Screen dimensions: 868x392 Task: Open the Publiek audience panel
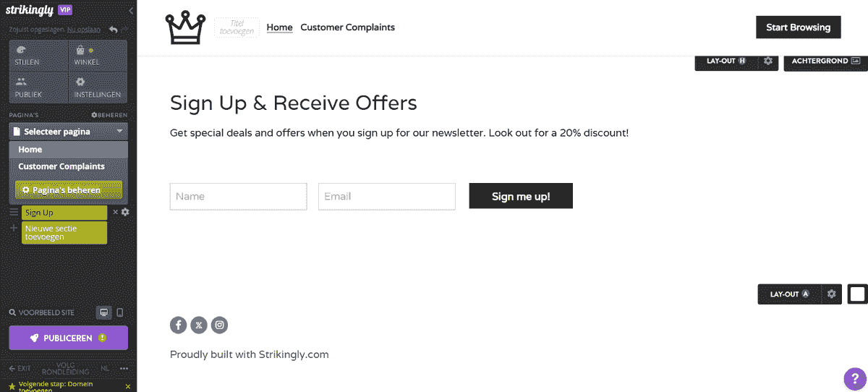pyautogui.click(x=38, y=88)
